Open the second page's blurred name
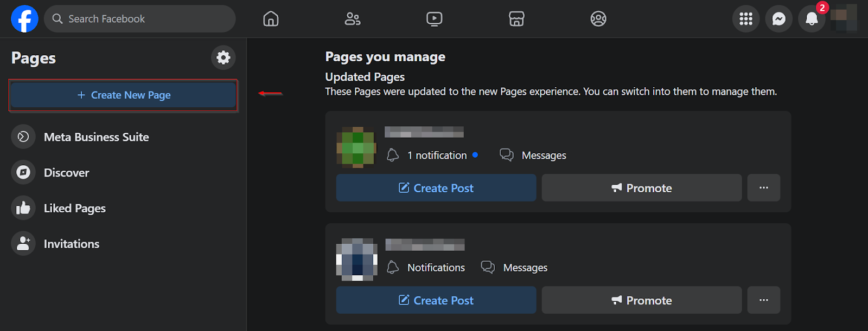Image resolution: width=868 pixels, height=331 pixels. (x=425, y=244)
